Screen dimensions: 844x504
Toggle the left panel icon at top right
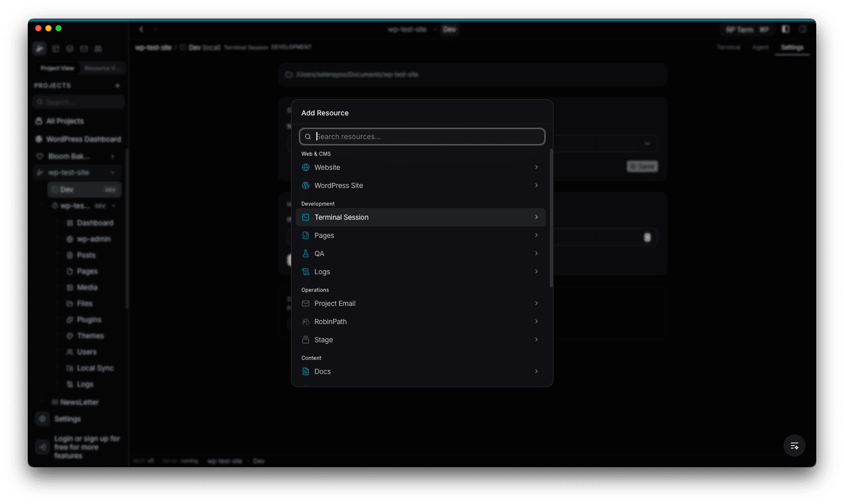(785, 29)
